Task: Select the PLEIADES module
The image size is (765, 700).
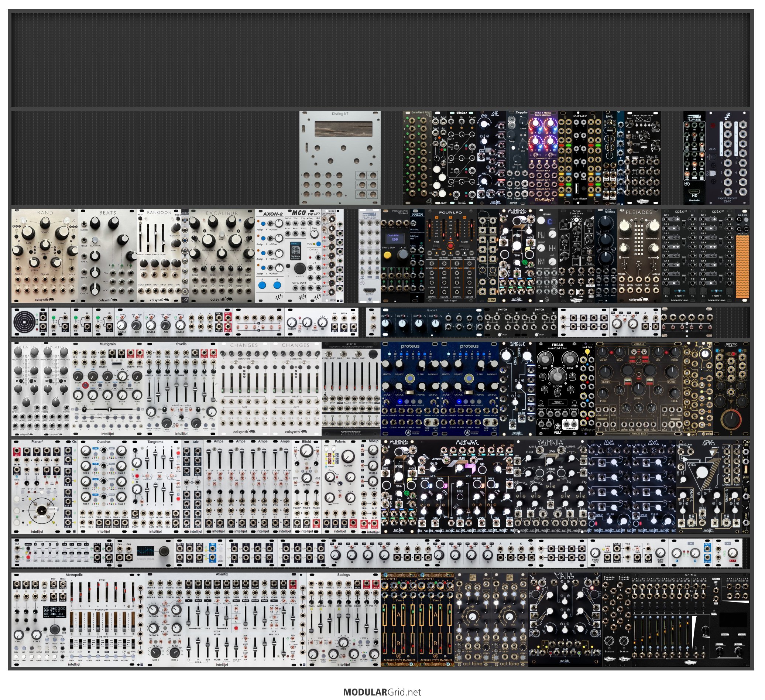Action: click(639, 256)
